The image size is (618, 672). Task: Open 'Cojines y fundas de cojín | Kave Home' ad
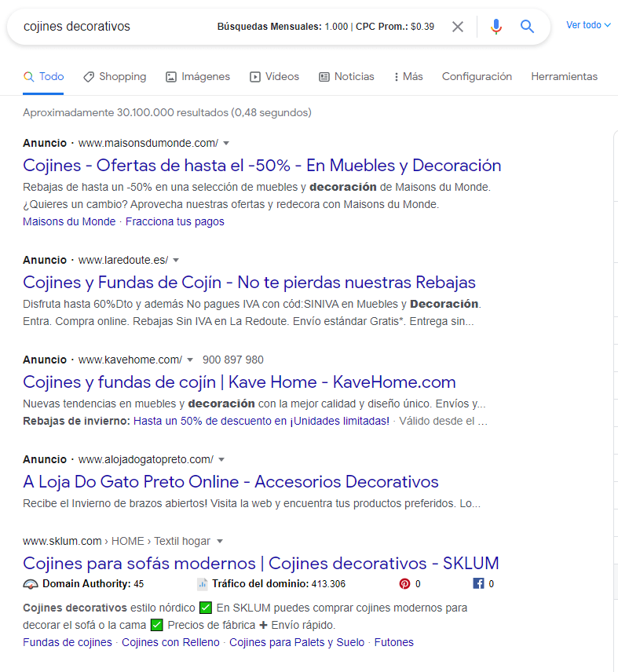tap(240, 382)
